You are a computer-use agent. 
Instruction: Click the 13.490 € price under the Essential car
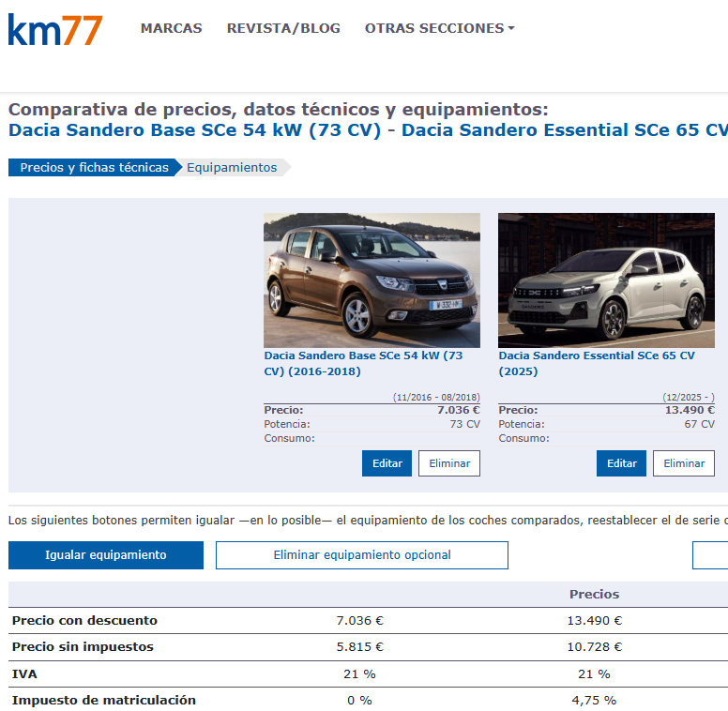pyautogui.click(x=690, y=410)
